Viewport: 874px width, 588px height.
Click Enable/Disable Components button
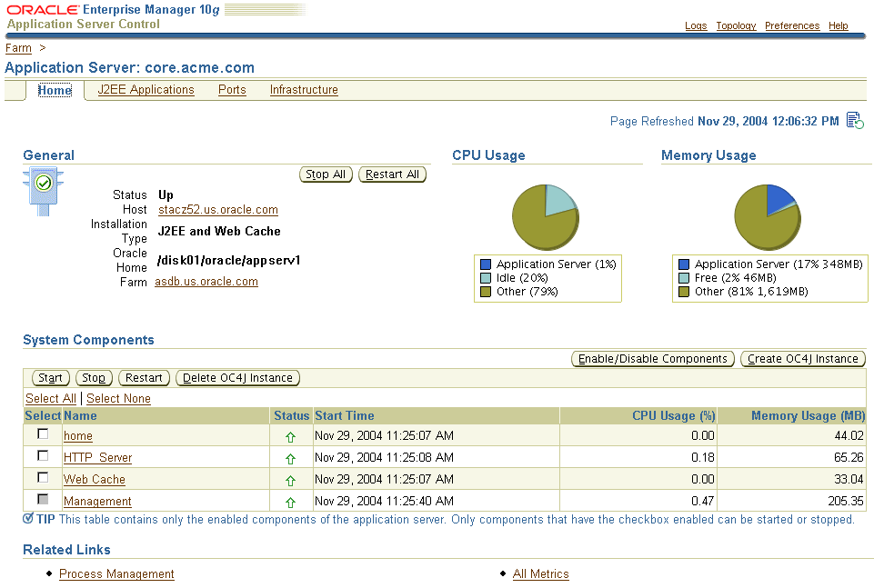tap(653, 359)
